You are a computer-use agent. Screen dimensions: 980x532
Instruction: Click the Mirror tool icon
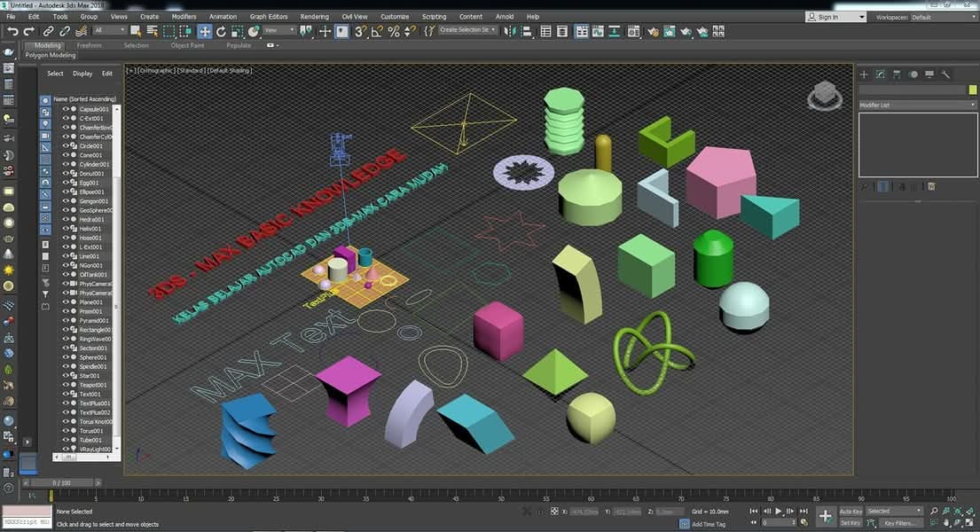click(511, 31)
